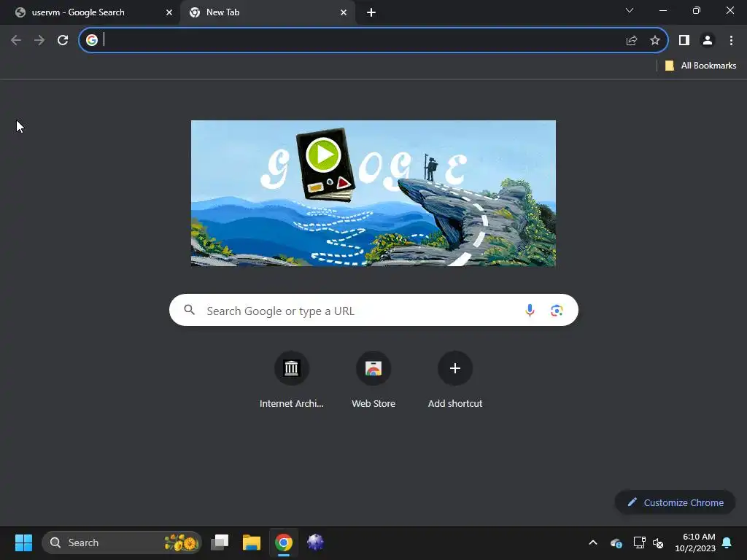Open File Explorer from taskbar

[252, 542]
